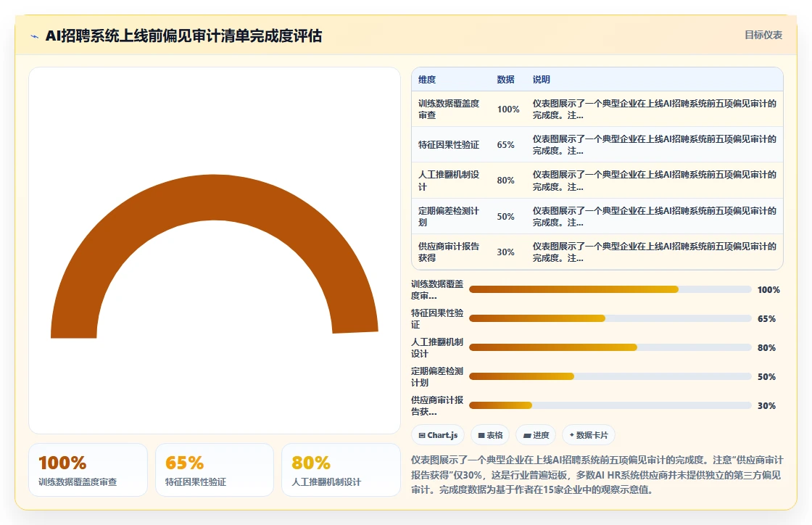Click the table cell 定期偏差检测计划
Image resolution: width=812 pixels, height=525 pixels.
(449, 216)
